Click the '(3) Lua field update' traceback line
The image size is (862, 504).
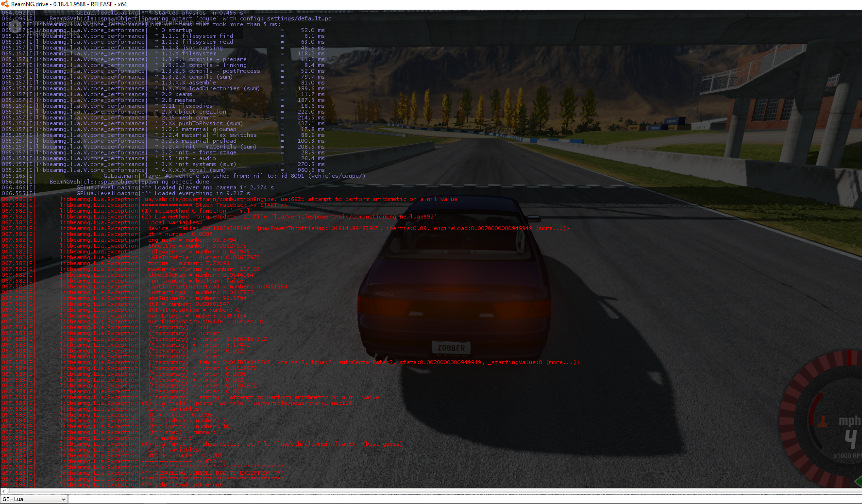click(x=248, y=403)
